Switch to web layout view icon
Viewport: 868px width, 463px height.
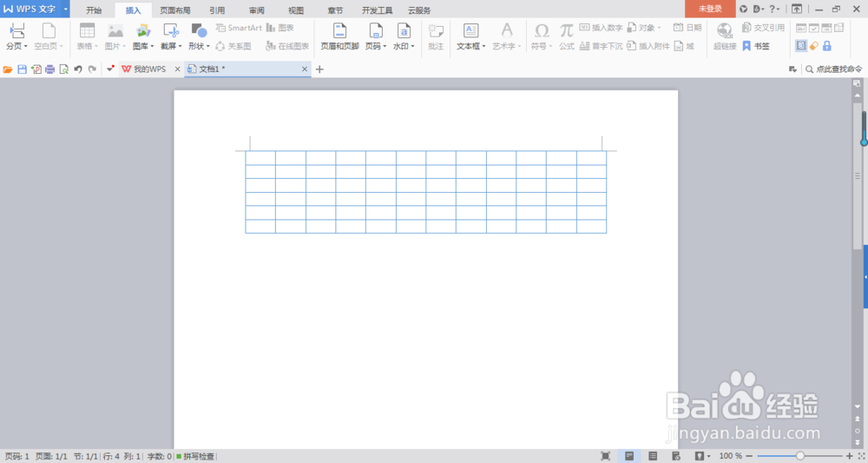(676, 456)
